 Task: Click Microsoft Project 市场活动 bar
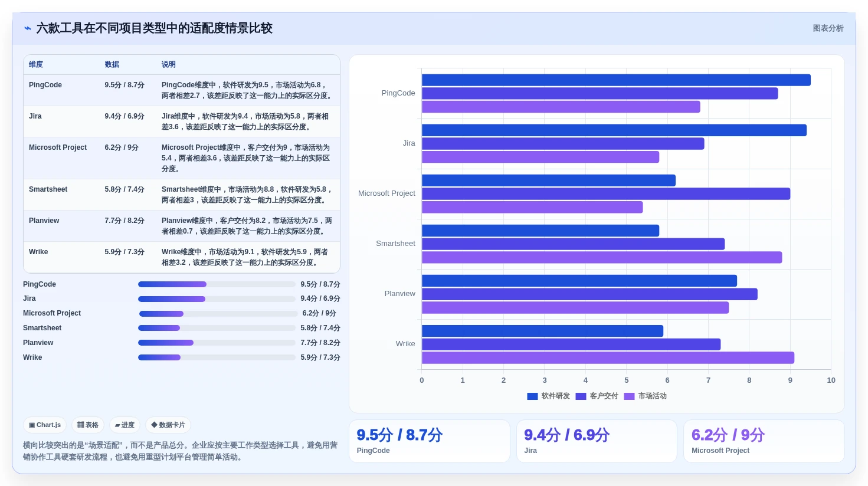532,207
